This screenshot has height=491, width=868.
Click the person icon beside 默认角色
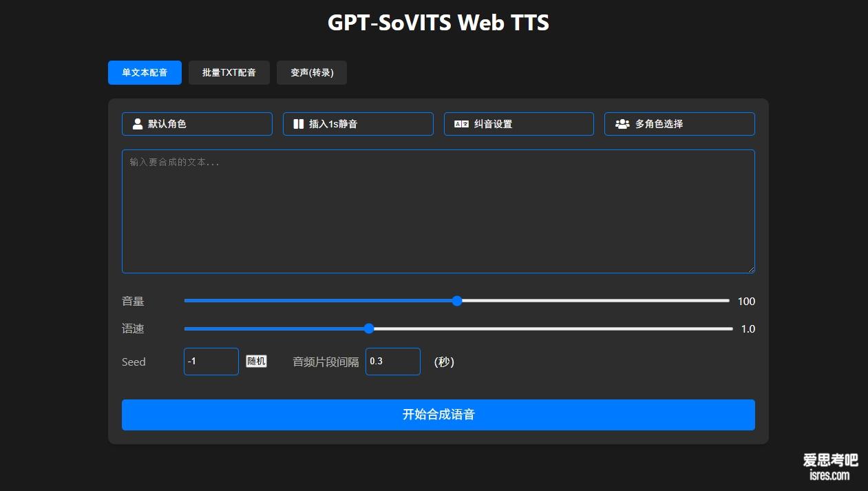(x=138, y=124)
